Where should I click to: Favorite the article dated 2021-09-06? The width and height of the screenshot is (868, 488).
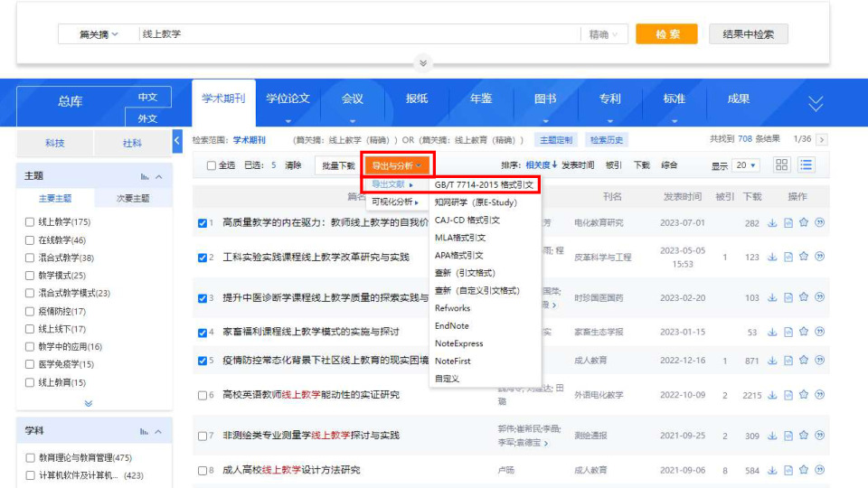804,470
